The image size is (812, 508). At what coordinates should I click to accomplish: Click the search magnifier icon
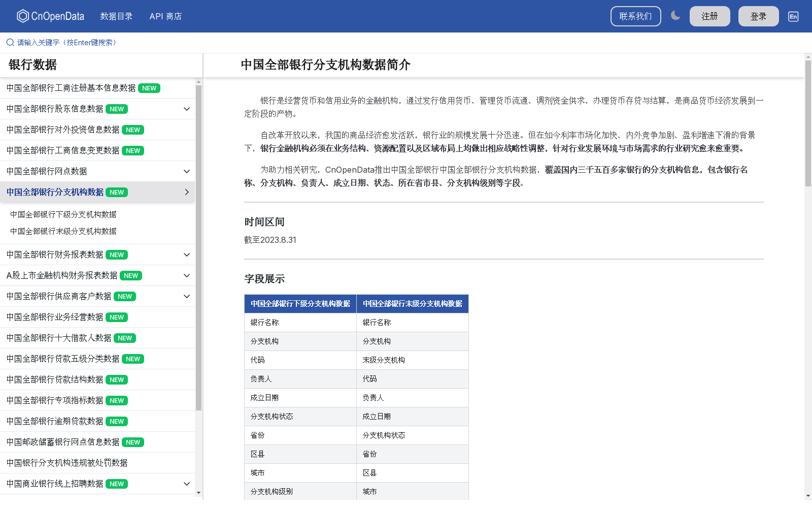[10, 42]
